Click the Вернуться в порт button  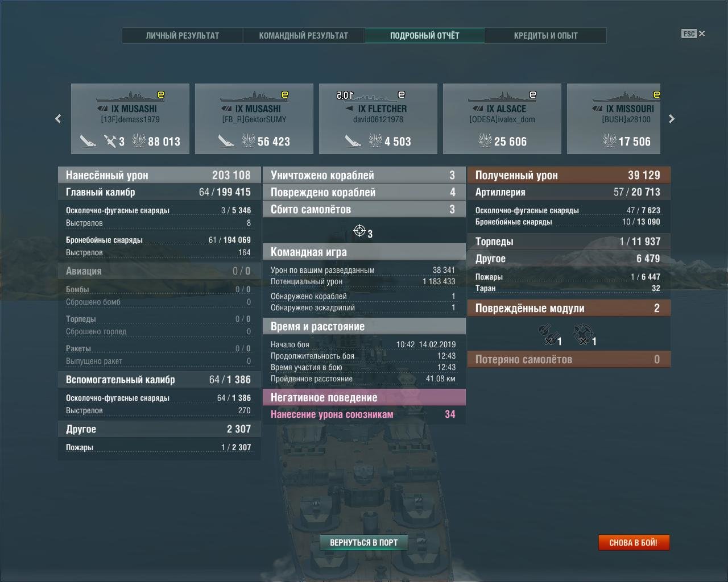(363, 542)
